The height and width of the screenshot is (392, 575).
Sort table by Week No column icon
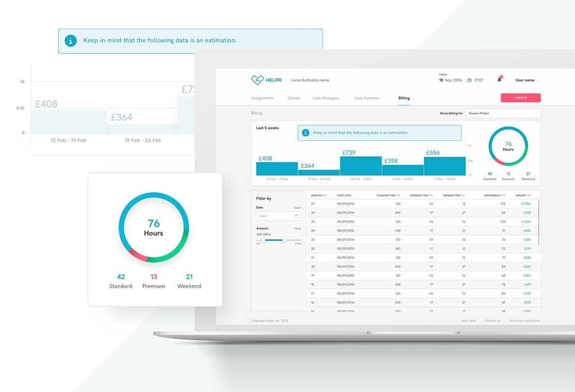(325, 195)
